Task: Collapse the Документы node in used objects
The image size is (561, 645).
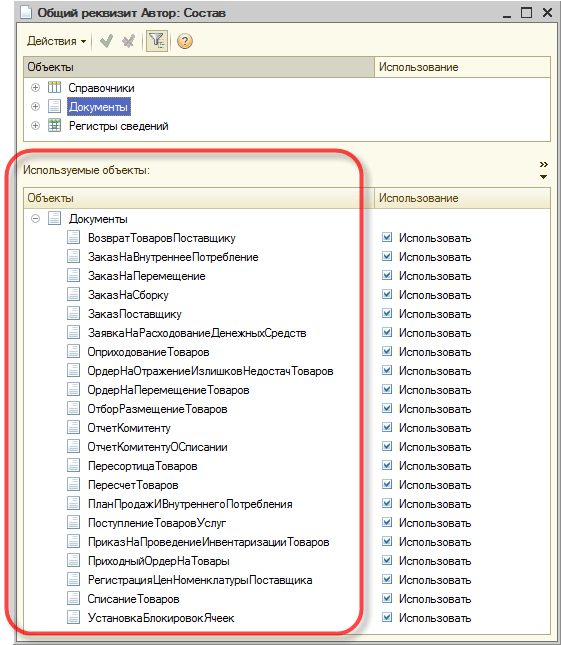Action: tap(36, 218)
